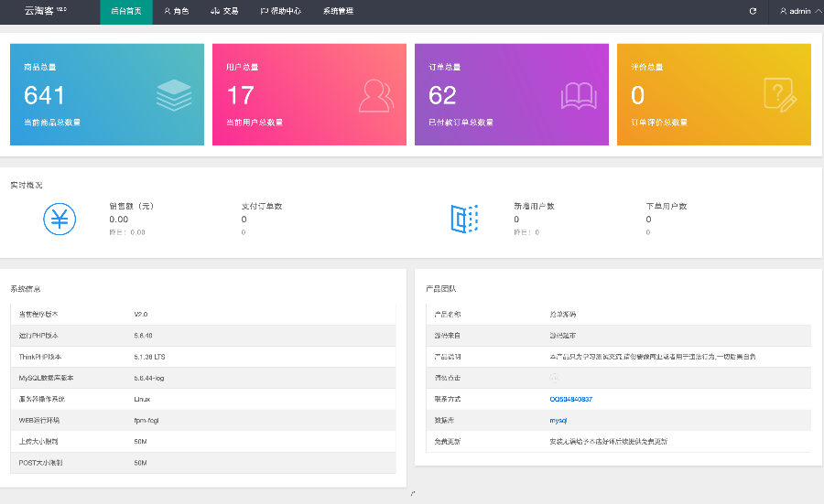Click the edit note icon on 评价总量 card
Screen dimensions: 824x504
tap(780, 94)
